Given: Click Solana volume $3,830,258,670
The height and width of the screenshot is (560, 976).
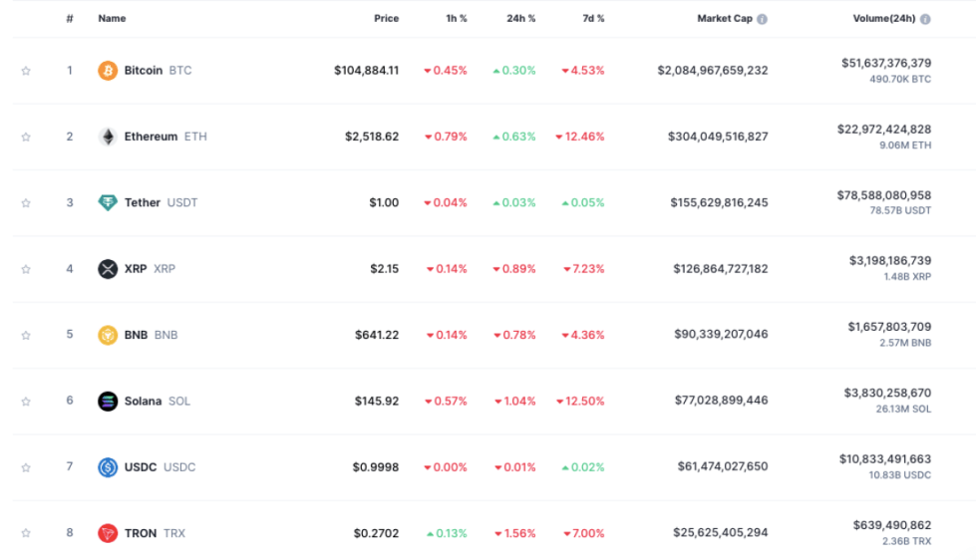Looking at the screenshot, I should click(887, 393).
